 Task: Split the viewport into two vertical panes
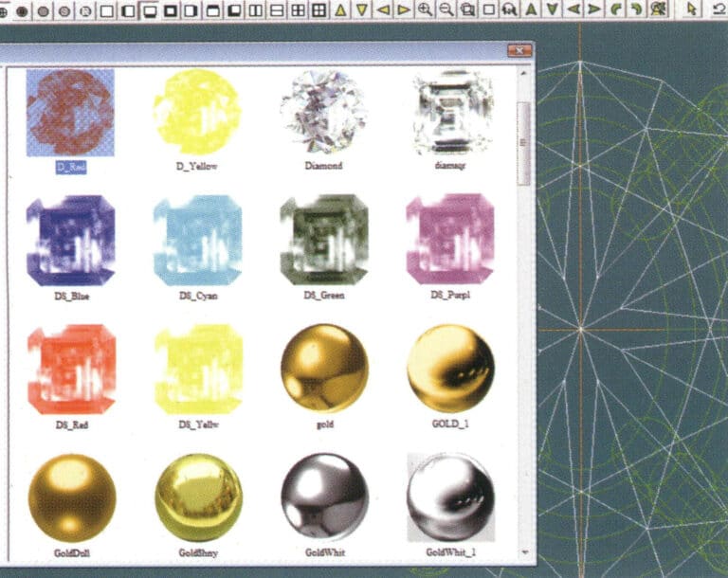point(256,11)
